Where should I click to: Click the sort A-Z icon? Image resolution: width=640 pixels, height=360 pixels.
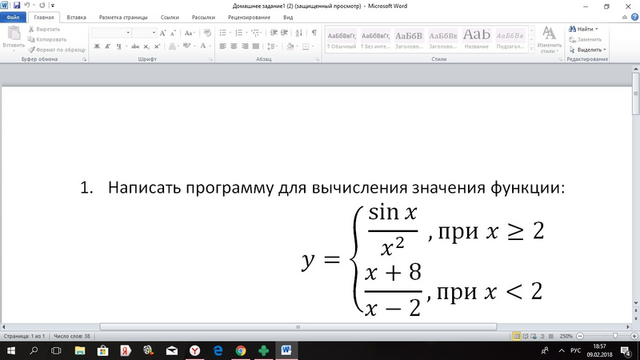(299, 33)
